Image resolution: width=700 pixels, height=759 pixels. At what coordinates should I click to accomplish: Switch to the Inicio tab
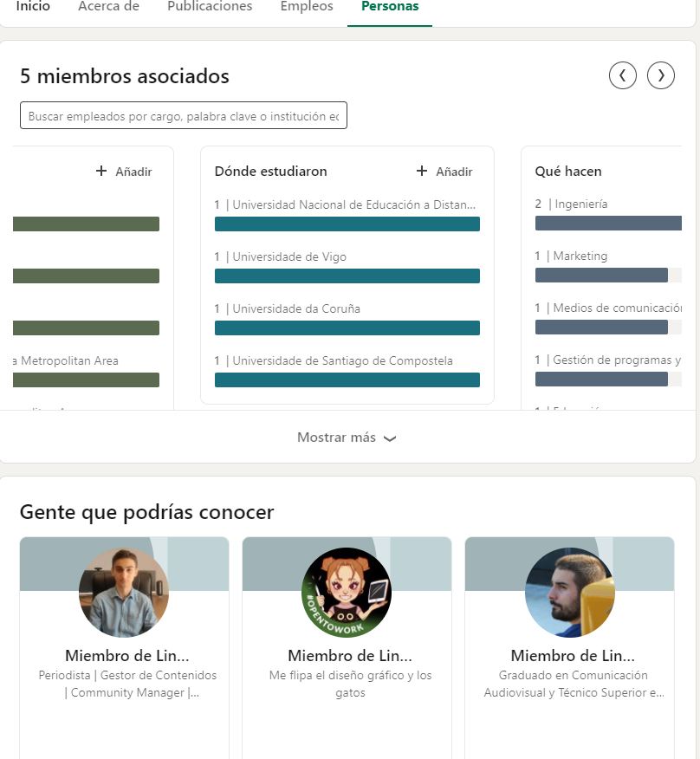(x=33, y=7)
